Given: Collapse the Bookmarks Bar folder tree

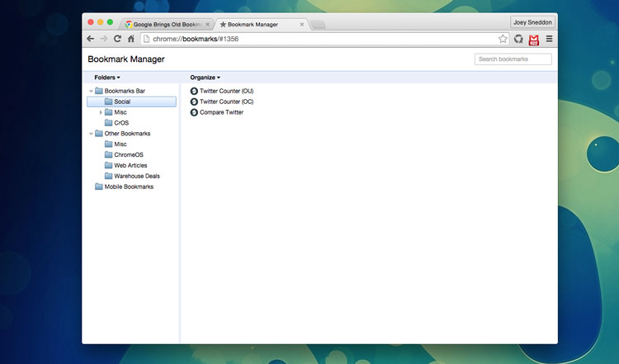Looking at the screenshot, I should (91, 91).
